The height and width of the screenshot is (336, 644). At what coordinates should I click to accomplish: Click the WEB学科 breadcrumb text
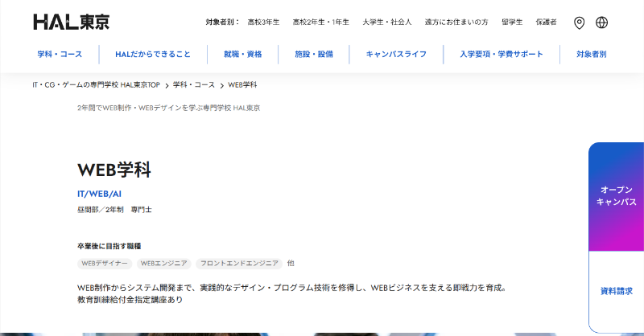coord(242,85)
